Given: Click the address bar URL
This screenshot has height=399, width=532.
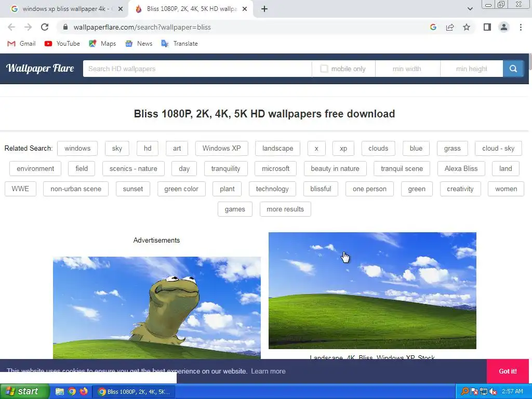Looking at the screenshot, I should pyautogui.click(x=142, y=27).
